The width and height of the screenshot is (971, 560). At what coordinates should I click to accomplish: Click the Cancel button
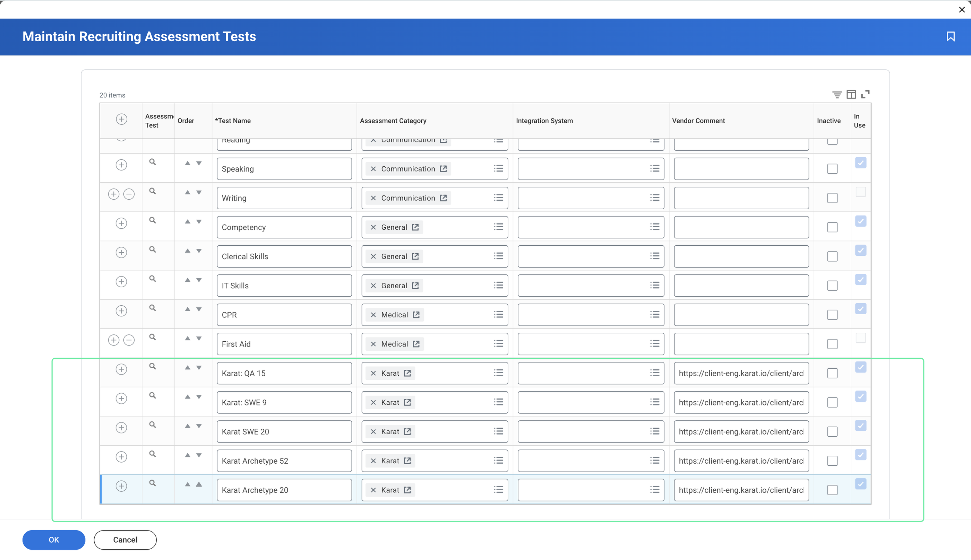pyautogui.click(x=125, y=540)
